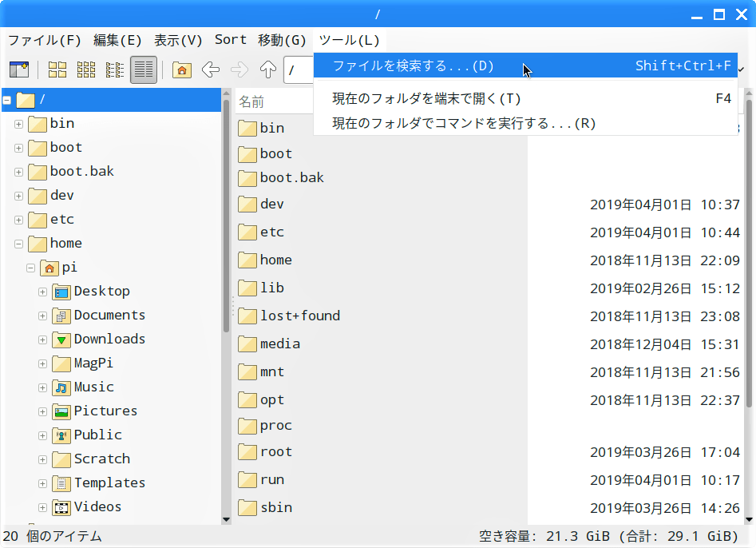Click tree pane scroll-down arrow
The width and height of the screenshot is (756, 548).
point(227,519)
